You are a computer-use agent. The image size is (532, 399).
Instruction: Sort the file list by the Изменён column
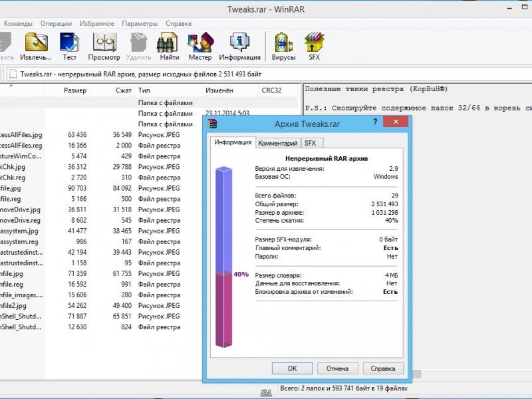(230, 90)
